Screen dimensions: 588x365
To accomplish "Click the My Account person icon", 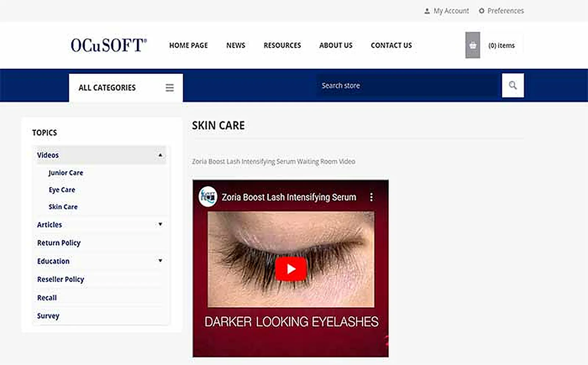I will (427, 11).
